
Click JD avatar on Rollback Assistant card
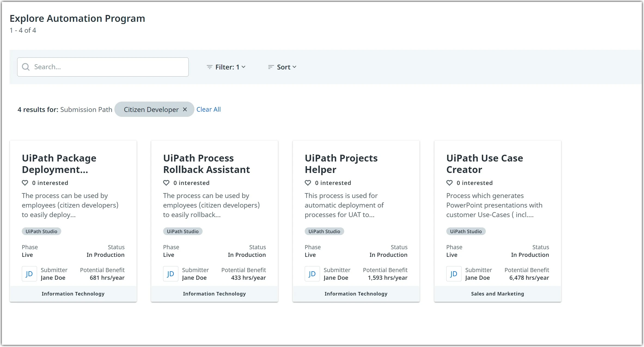point(170,274)
